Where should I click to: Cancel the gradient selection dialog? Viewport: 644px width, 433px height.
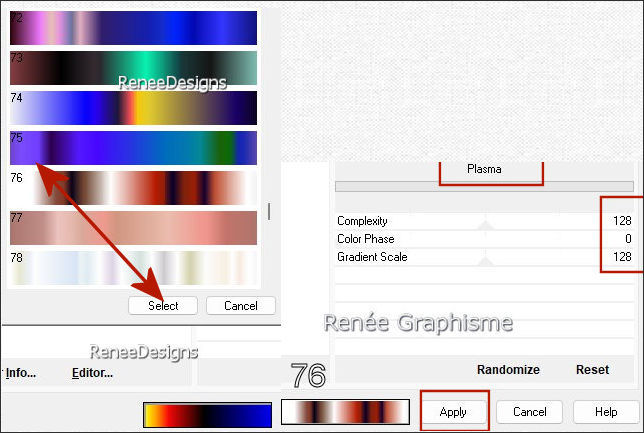pos(240,305)
